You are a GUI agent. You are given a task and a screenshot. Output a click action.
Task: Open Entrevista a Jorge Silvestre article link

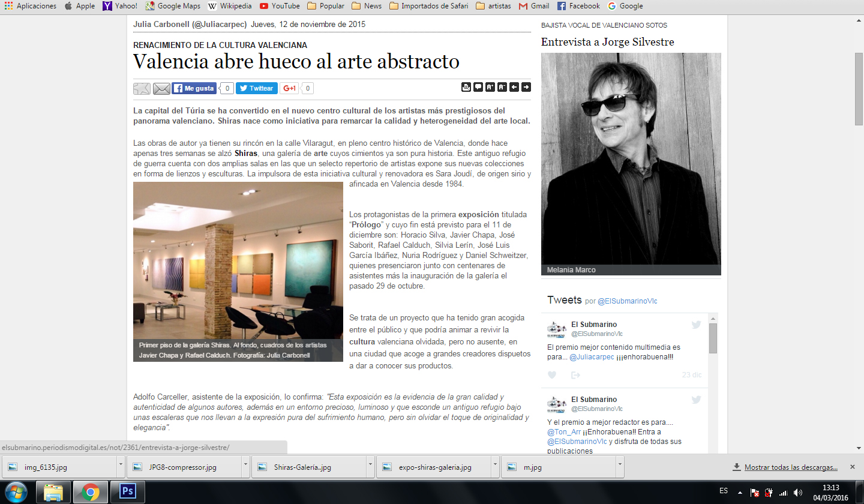(x=607, y=42)
